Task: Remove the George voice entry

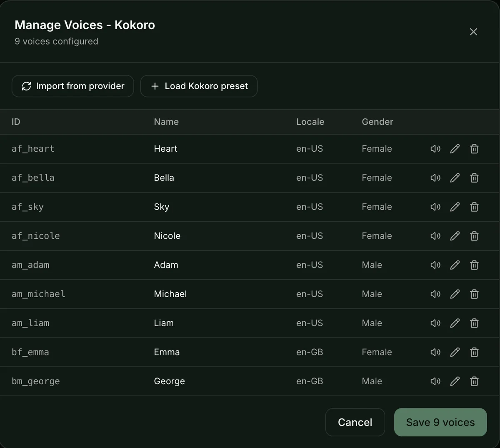Action: (x=474, y=381)
